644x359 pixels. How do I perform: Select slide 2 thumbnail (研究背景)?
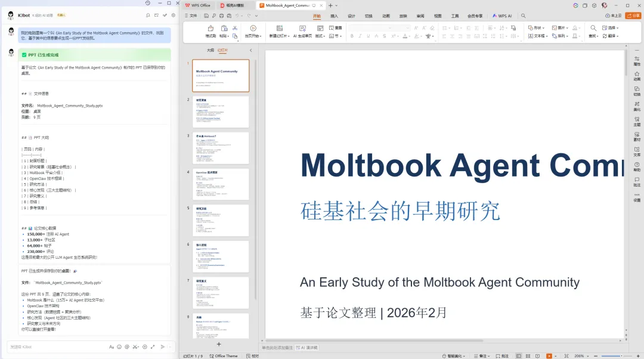(221, 112)
